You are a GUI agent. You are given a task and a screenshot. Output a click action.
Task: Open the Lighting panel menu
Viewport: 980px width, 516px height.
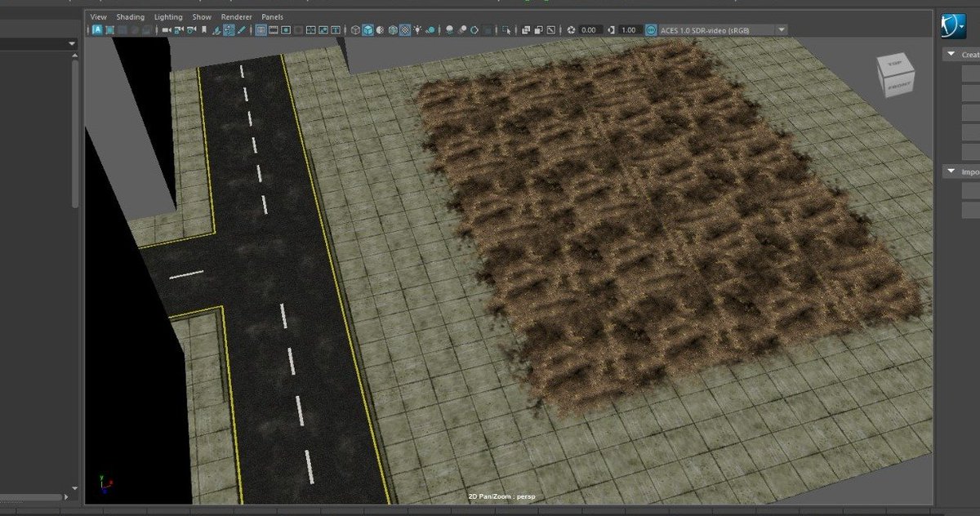tap(168, 16)
